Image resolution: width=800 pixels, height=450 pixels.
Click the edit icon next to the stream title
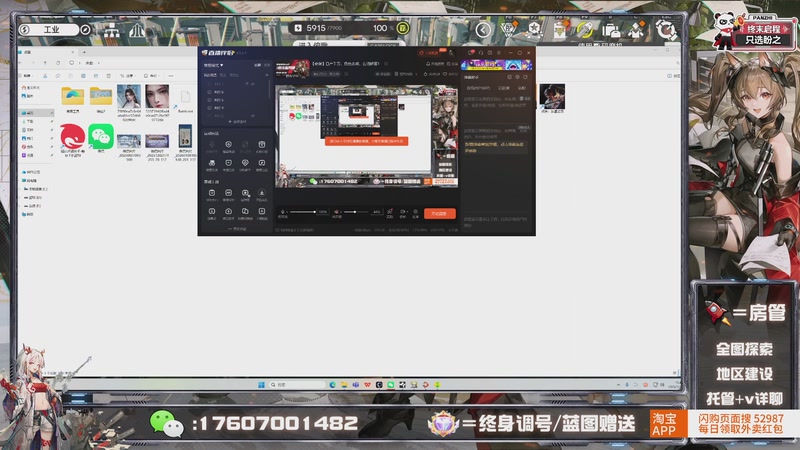pos(386,64)
